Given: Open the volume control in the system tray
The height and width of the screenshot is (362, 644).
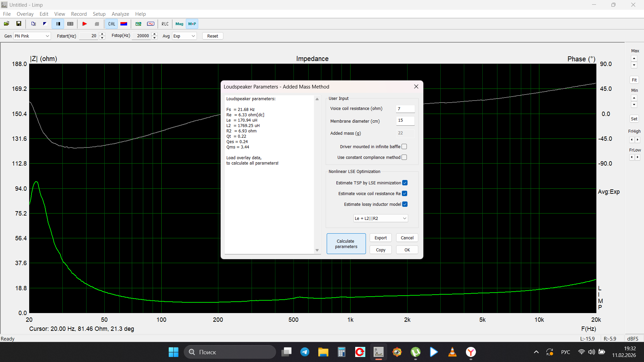Looking at the screenshot, I should pos(591,352).
